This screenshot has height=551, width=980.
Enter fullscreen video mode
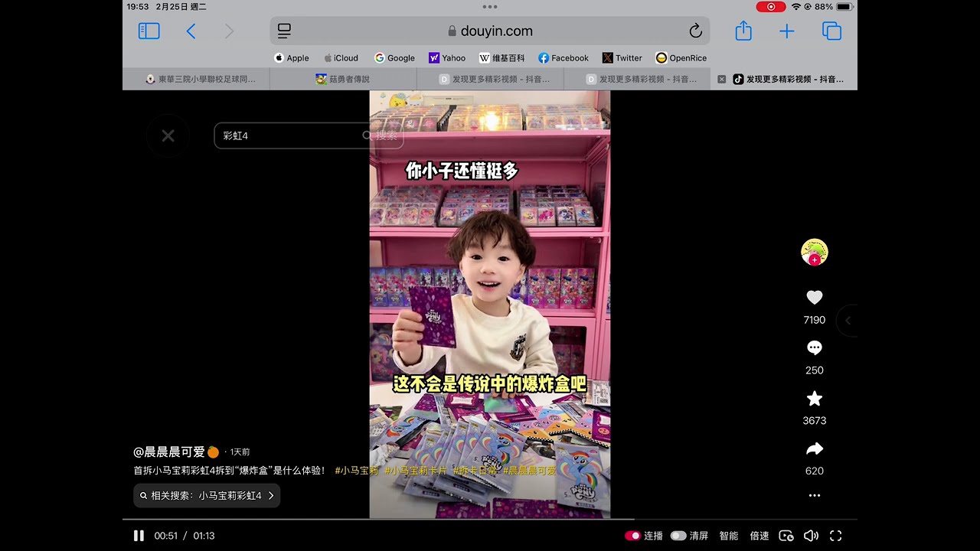pos(836,536)
